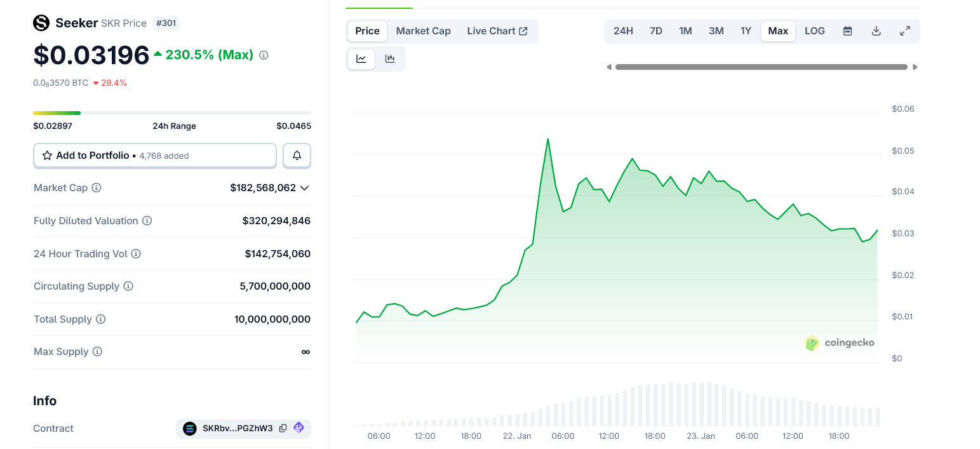Switch to candlestick chart view
Viewport: 980px width, 449px height.
tap(390, 58)
